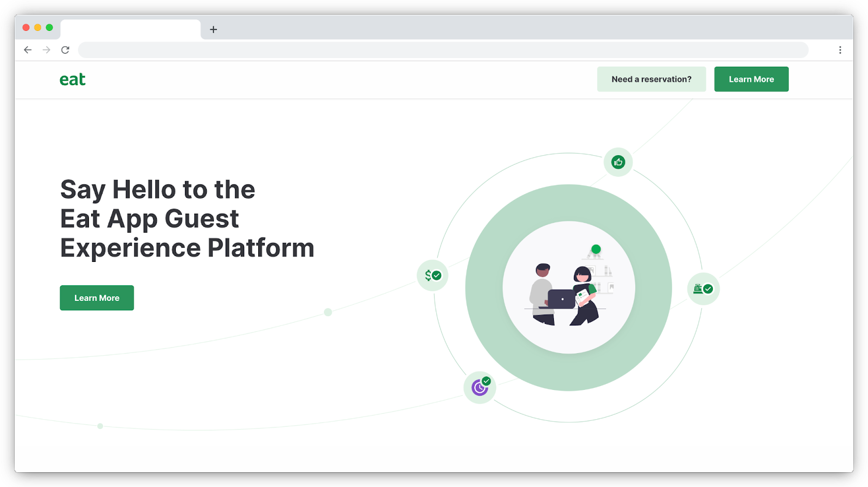
Task: Click Learn More below the headline
Action: pos(97,298)
